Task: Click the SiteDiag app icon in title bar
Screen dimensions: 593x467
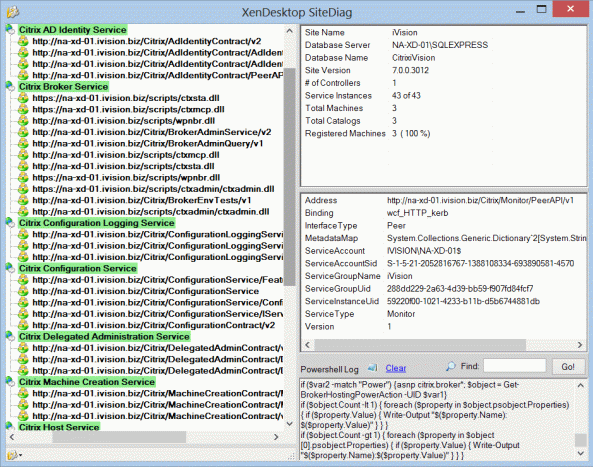Action: (x=13, y=12)
